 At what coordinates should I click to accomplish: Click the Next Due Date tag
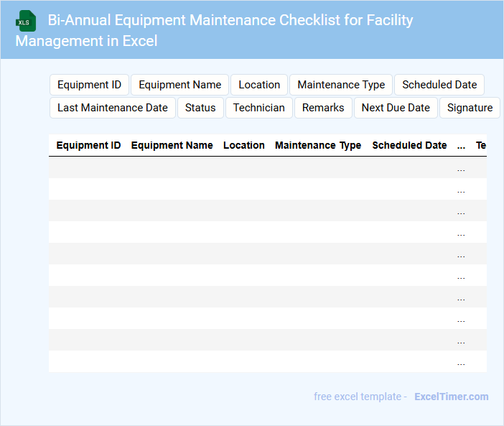point(396,108)
